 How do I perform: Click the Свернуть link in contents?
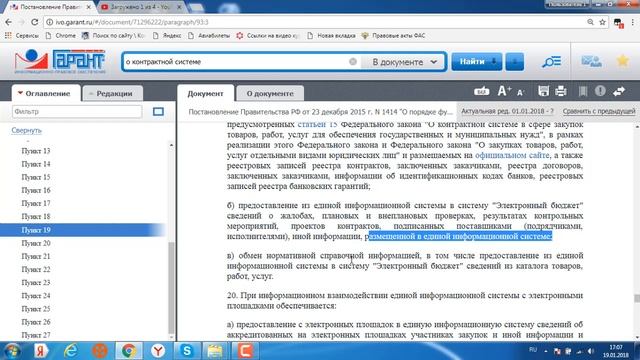click(x=27, y=130)
